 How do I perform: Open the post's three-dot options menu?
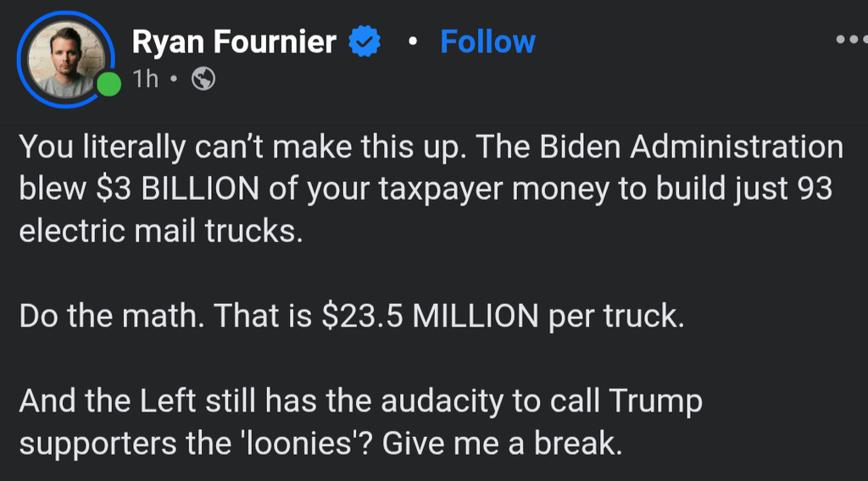[851, 40]
